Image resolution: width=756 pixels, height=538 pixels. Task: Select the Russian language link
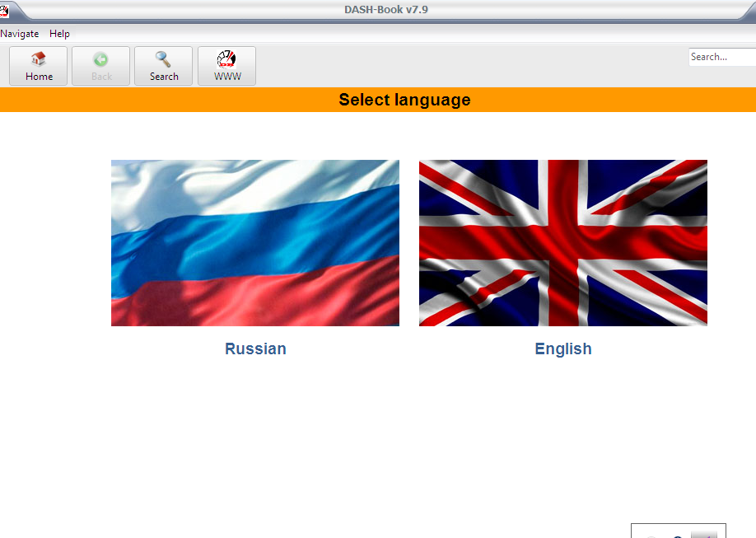coord(255,349)
